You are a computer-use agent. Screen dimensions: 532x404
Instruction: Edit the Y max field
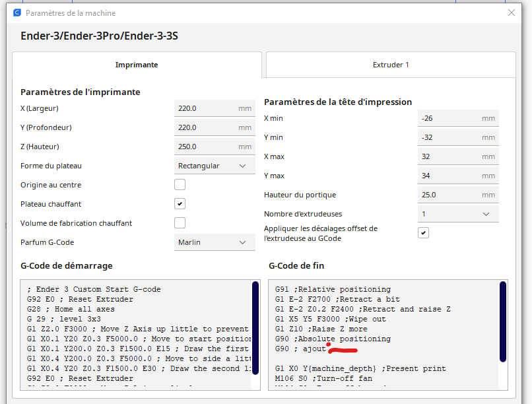tap(458, 176)
